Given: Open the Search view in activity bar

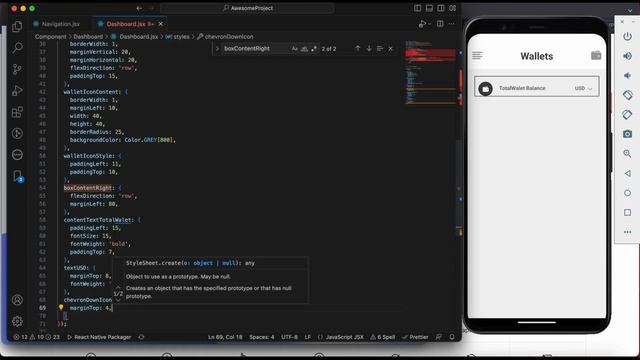Looking at the screenshot, I should pos(17,48).
